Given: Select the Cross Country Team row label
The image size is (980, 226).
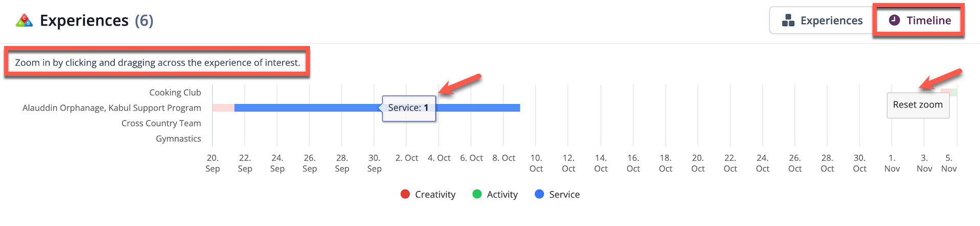Looking at the screenshot, I should [161, 123].
